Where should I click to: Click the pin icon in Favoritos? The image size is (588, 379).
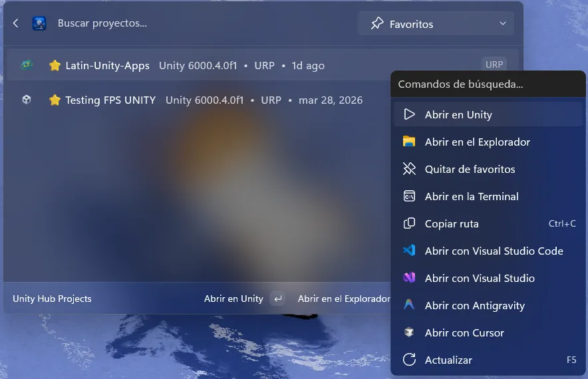click(377, 23)
